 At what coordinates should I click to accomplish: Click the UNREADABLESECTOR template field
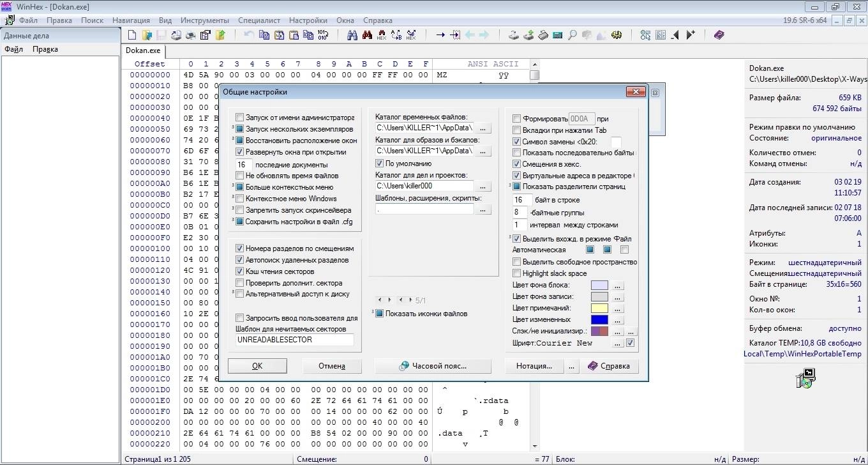[294, 340]
